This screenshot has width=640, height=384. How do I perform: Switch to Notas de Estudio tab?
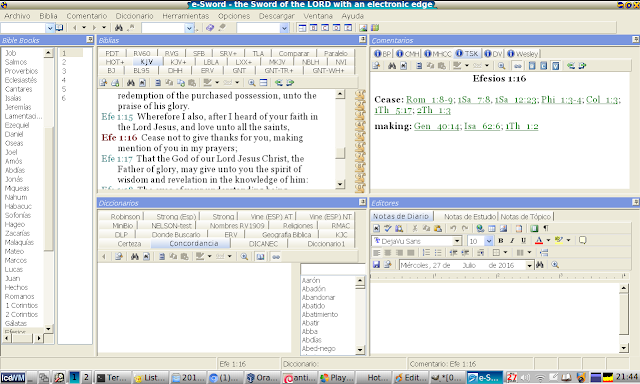pyautogui.click(x=469, y=217)
